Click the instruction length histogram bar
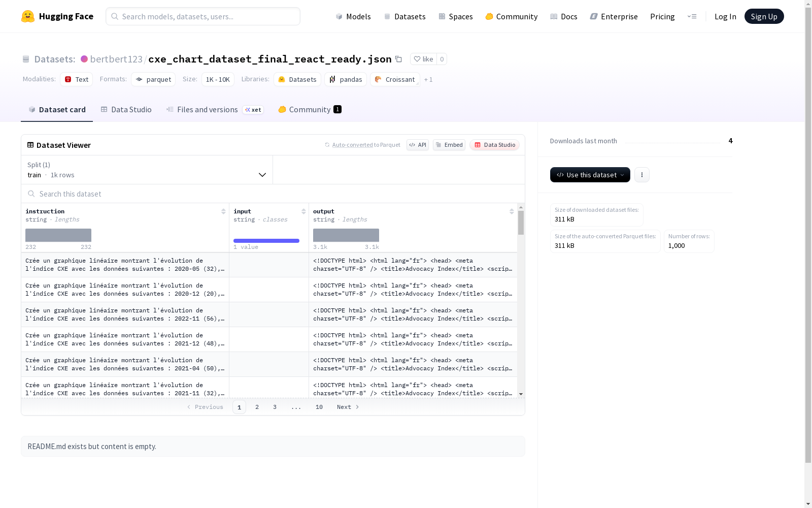812x508 pixels. point(58,235)
